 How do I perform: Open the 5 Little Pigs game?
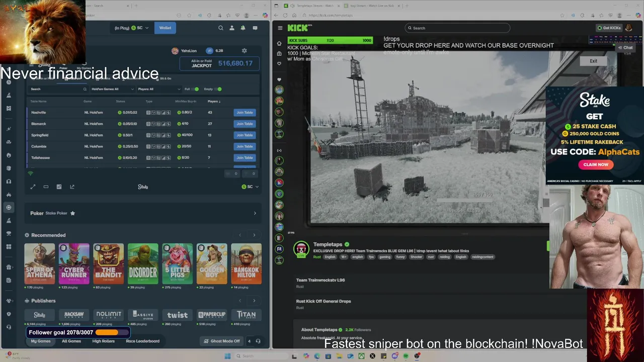click(x=177, y=264)
